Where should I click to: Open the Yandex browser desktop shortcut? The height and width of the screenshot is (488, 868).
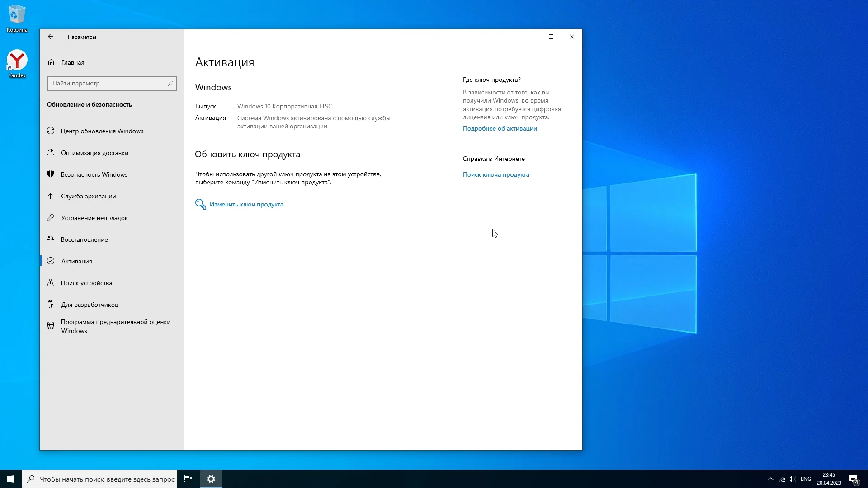(x=17, y=64)
